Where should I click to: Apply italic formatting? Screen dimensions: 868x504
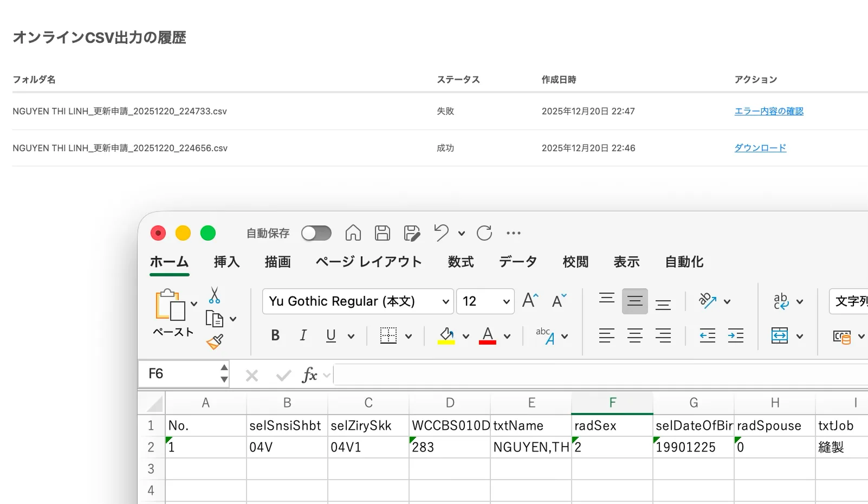[303, 336]
